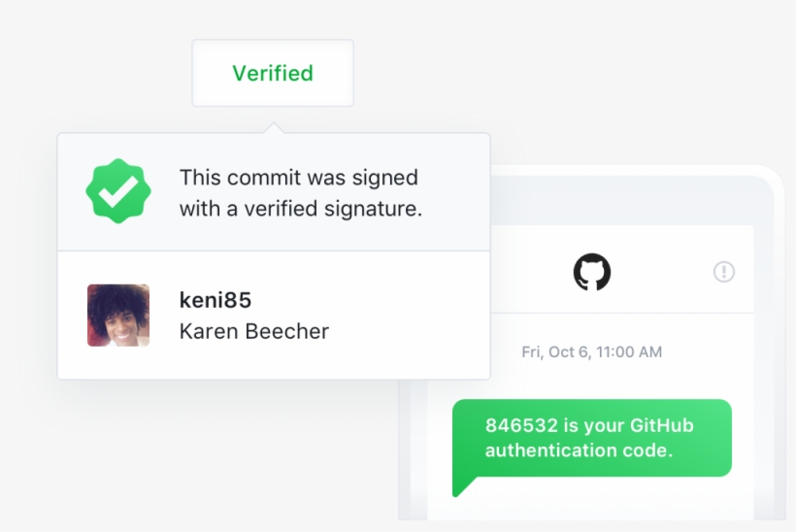
Task: Tap the Fri, Oct 6, 11:00 AM timestamp
Action: click(592, 352)
